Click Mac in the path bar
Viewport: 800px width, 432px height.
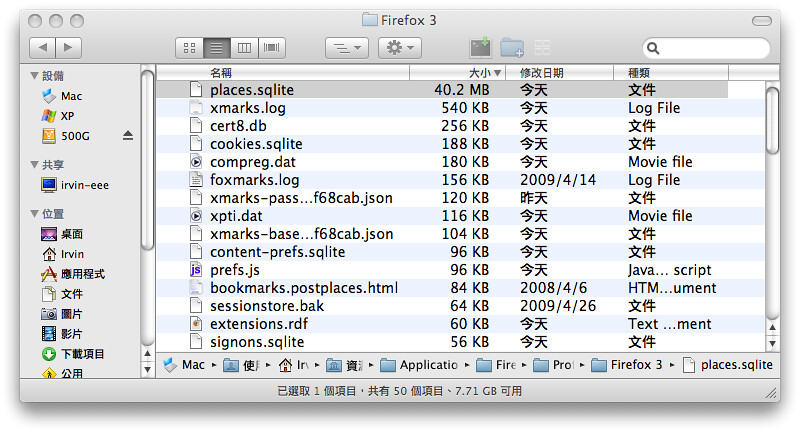point(184,365)
